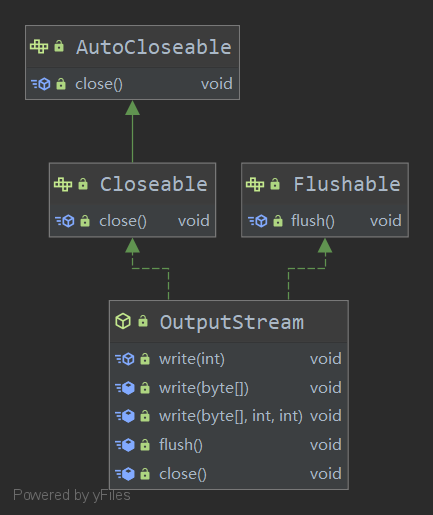Click void return type of write(int)

(326, 359)
